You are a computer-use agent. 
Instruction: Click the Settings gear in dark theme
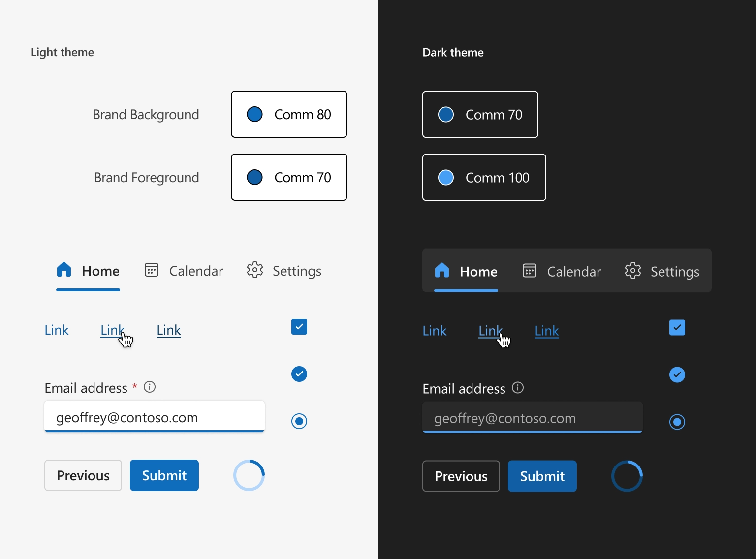tap(633, 270)
